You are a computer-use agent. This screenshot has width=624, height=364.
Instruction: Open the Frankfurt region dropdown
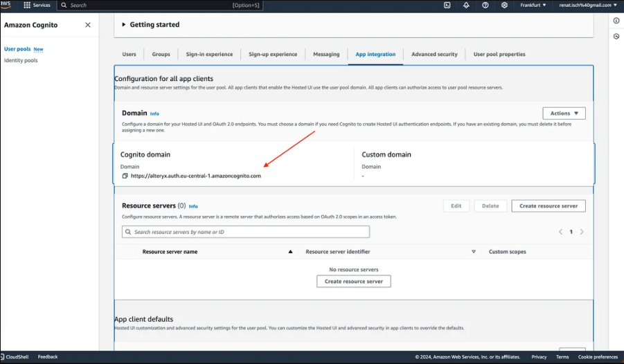click(x=533, y=5)
